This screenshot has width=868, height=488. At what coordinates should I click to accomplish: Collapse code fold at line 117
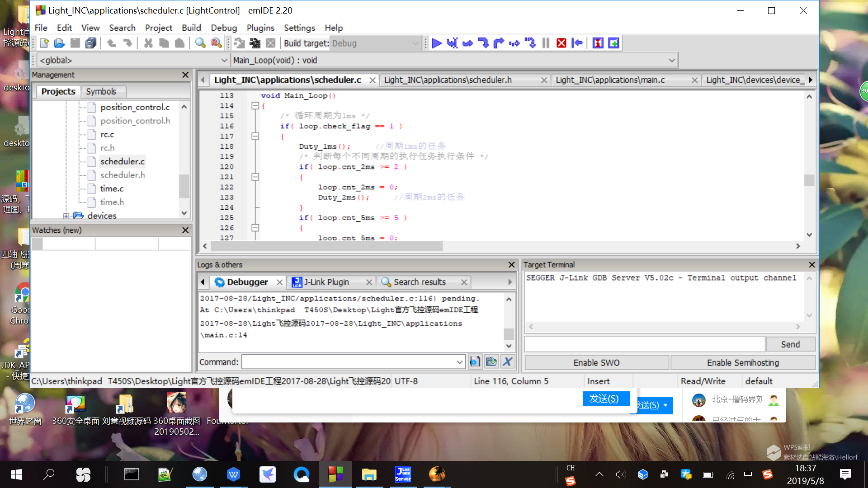255,136
